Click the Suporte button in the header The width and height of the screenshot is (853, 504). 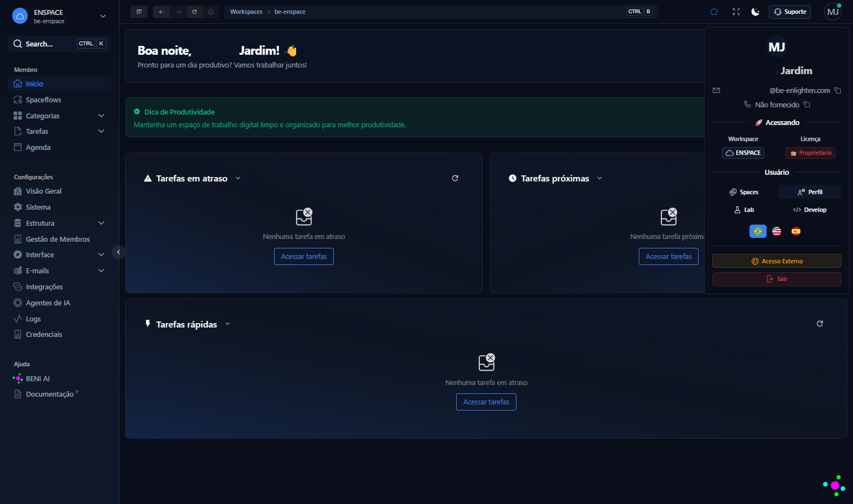[790, 12]
